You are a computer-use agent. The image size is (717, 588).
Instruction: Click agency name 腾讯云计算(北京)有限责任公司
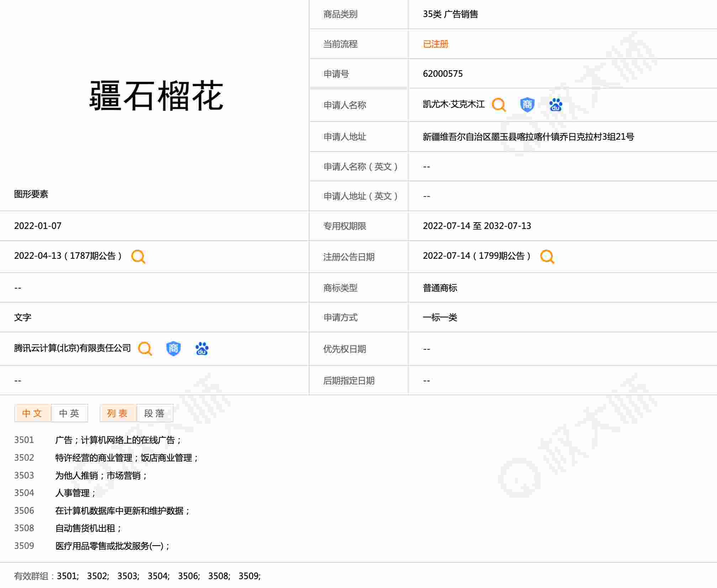click(x=73, y=348)
